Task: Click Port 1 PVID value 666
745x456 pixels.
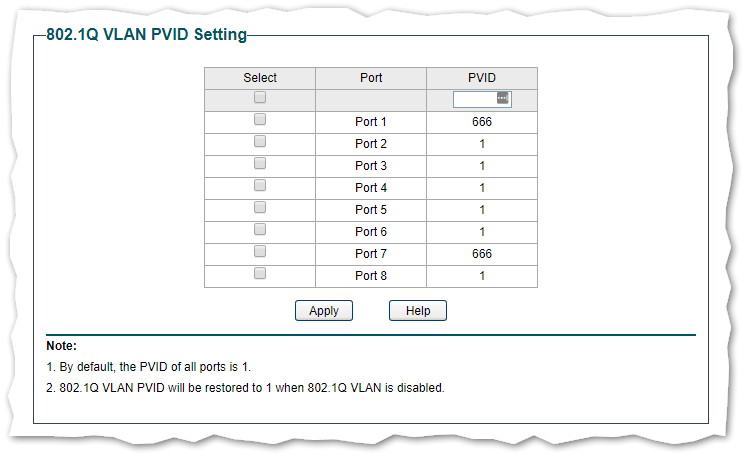Action: tap(482, 122)
